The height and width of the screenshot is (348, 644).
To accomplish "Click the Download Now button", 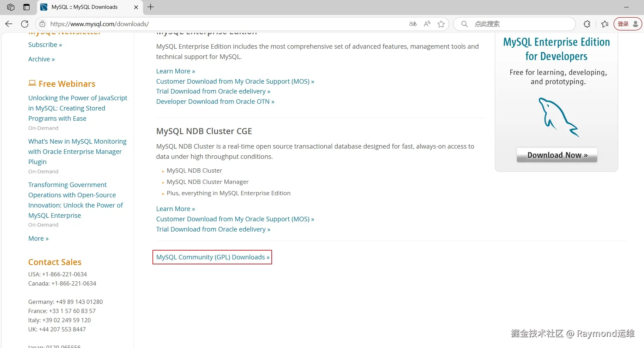I will (x=557, y=155).
